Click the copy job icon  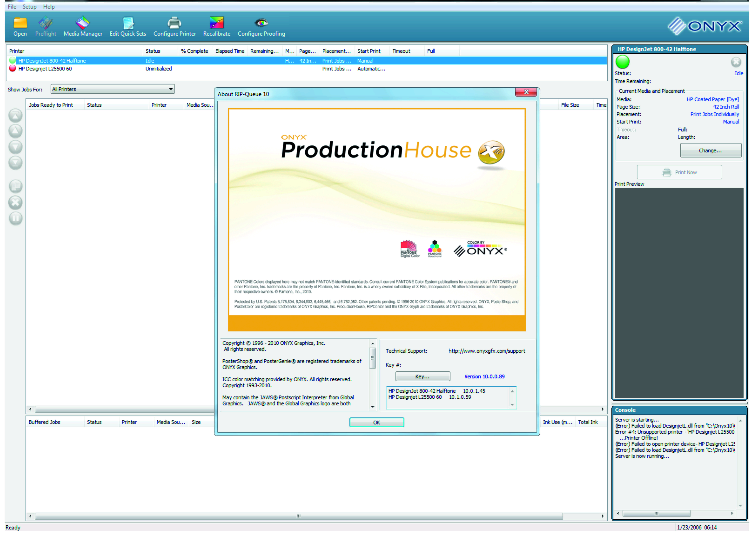16,187
